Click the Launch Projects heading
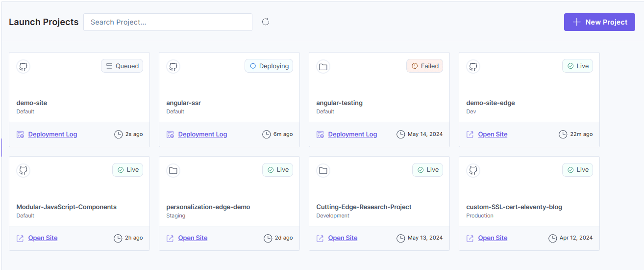644x270 pixels. click(44, 22)
